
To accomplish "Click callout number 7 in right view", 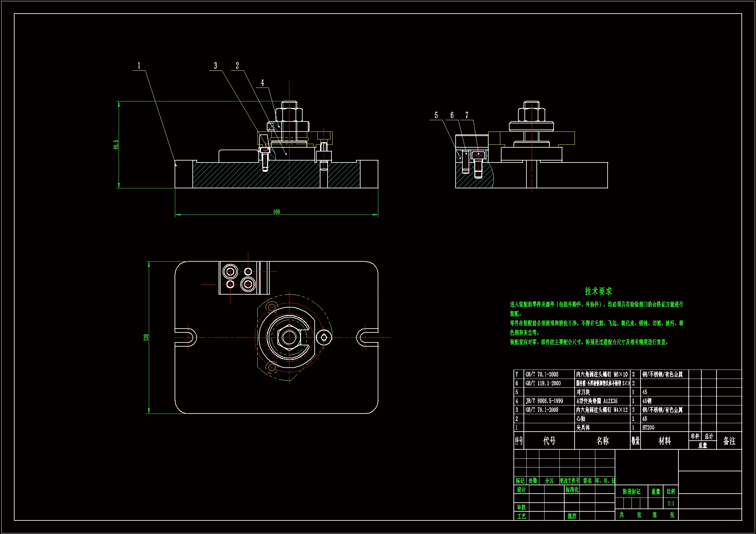I will tap(467, 115).
